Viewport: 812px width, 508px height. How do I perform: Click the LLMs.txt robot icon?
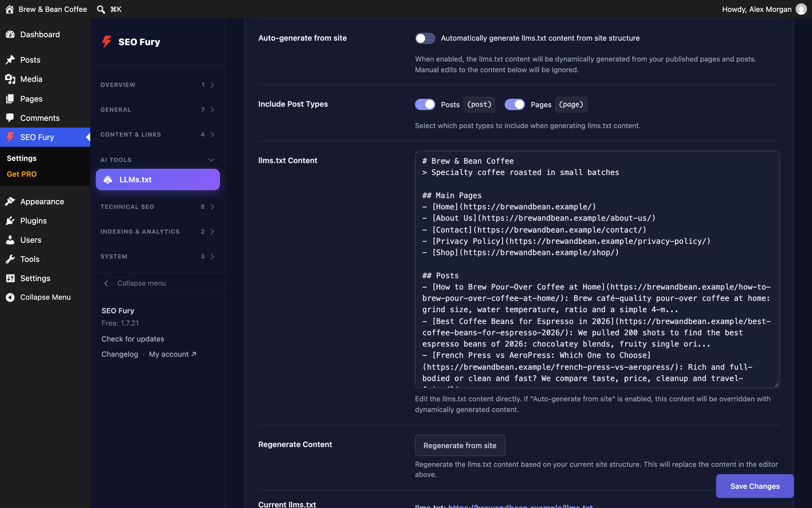coord(108,179)
